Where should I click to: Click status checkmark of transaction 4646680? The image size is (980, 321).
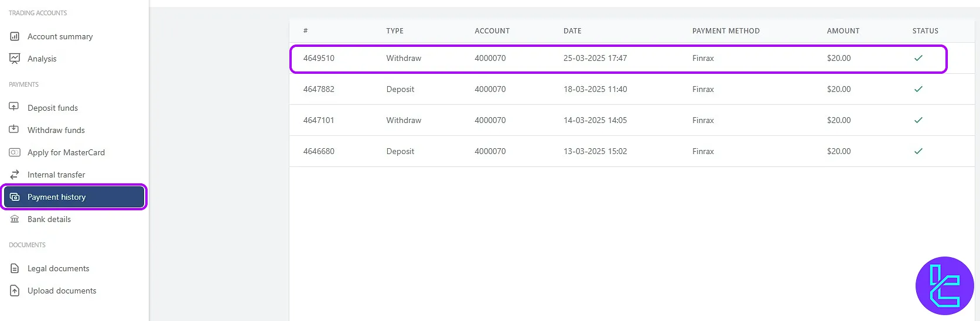(918, 151)
